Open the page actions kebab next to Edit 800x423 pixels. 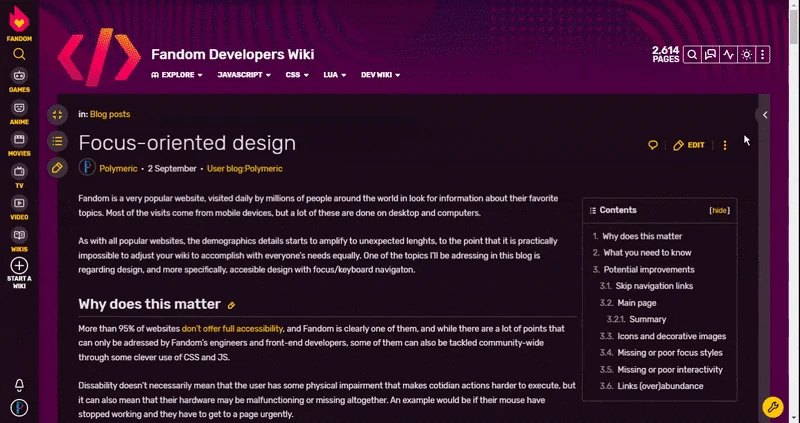coord(724,145)
